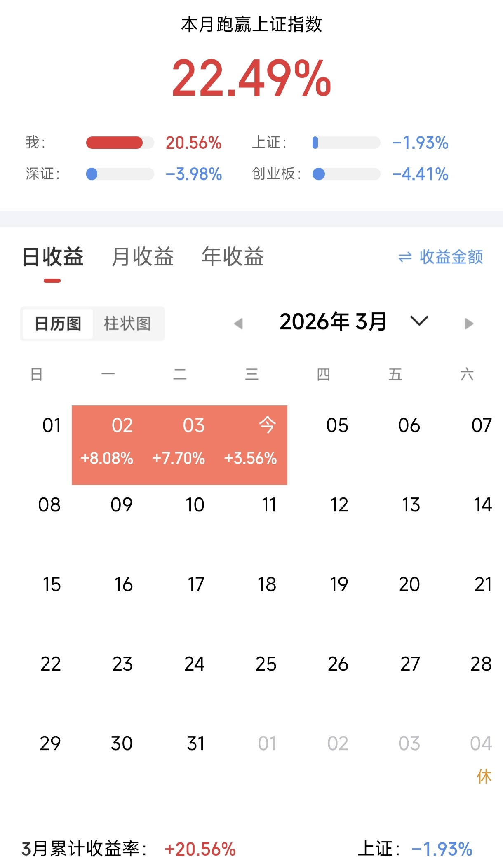Tap the 2026年 3月 date label
The image size is (503, 868).
click(x=333, y=322)
